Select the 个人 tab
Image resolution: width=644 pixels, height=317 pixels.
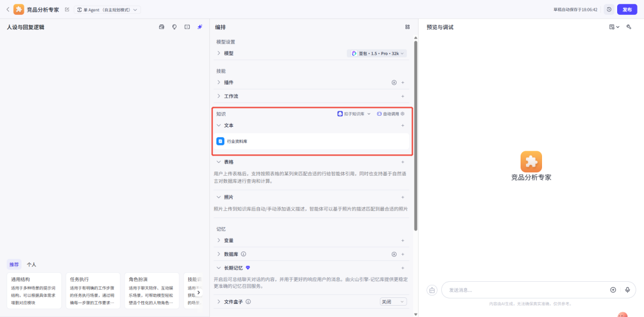31,265
